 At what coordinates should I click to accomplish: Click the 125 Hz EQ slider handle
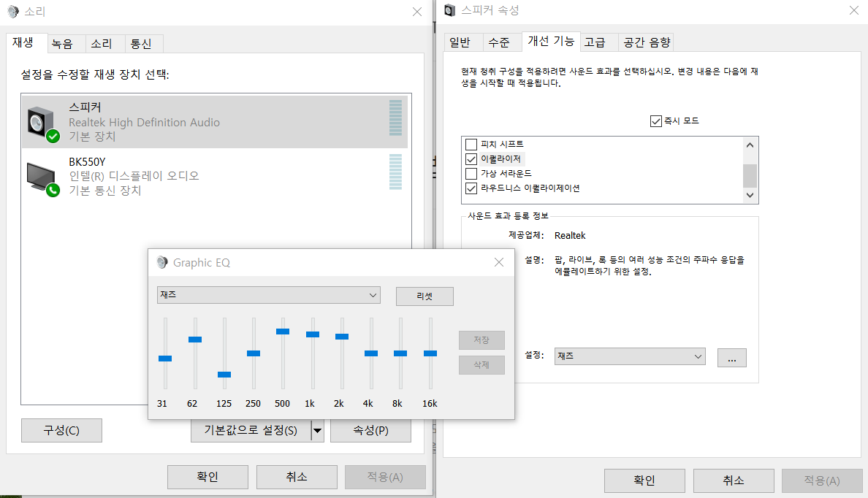point(224,375)
